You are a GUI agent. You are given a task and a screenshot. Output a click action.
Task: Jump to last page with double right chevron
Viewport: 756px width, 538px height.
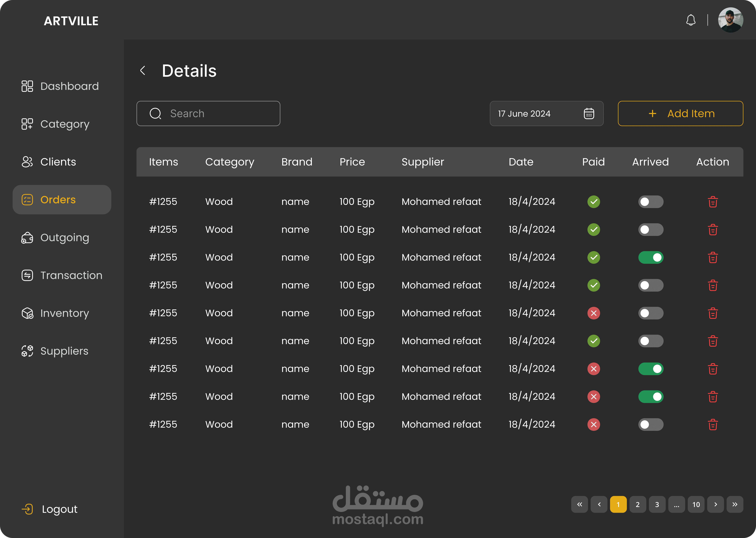pyautogui.click(x=735, y=504)
